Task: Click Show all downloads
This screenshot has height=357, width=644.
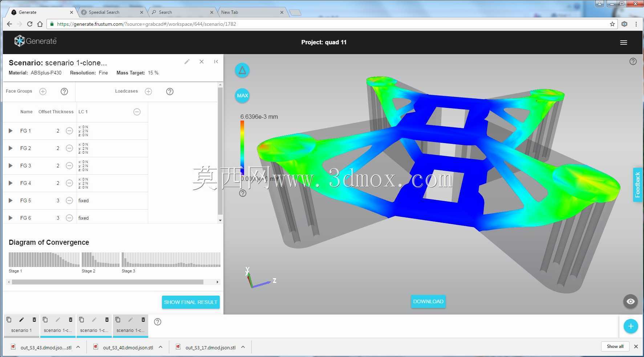Action: point(615,346)
